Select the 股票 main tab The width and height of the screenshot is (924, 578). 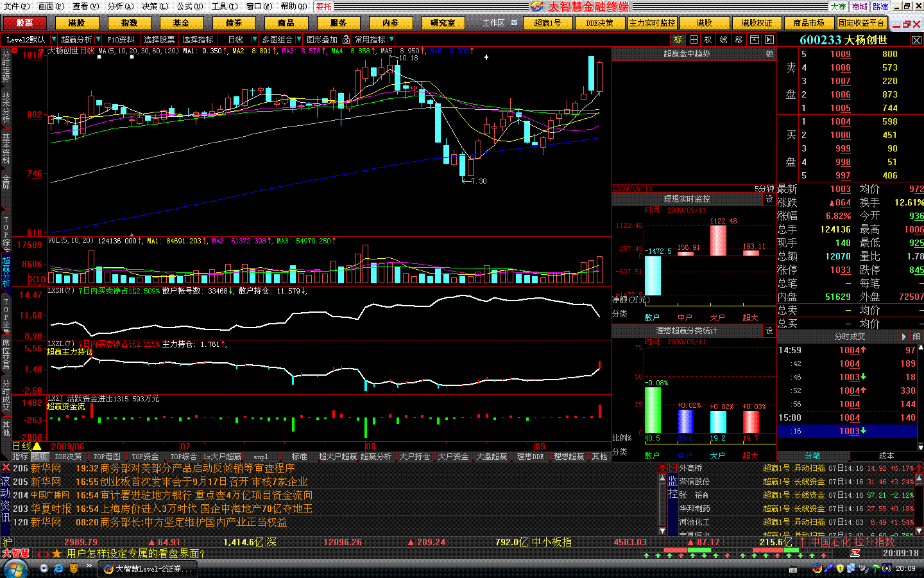[25, 23]
